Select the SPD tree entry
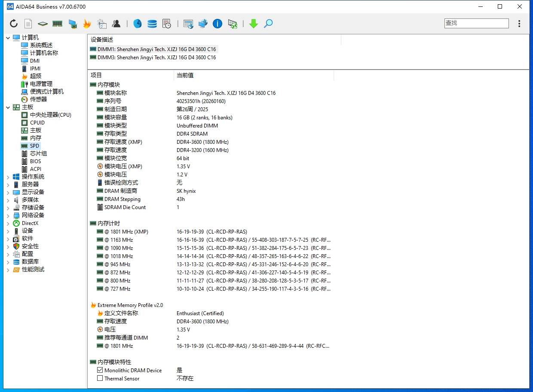Image resolution: width=533 pixels, height=392 pixels. [x=34, y=146]
